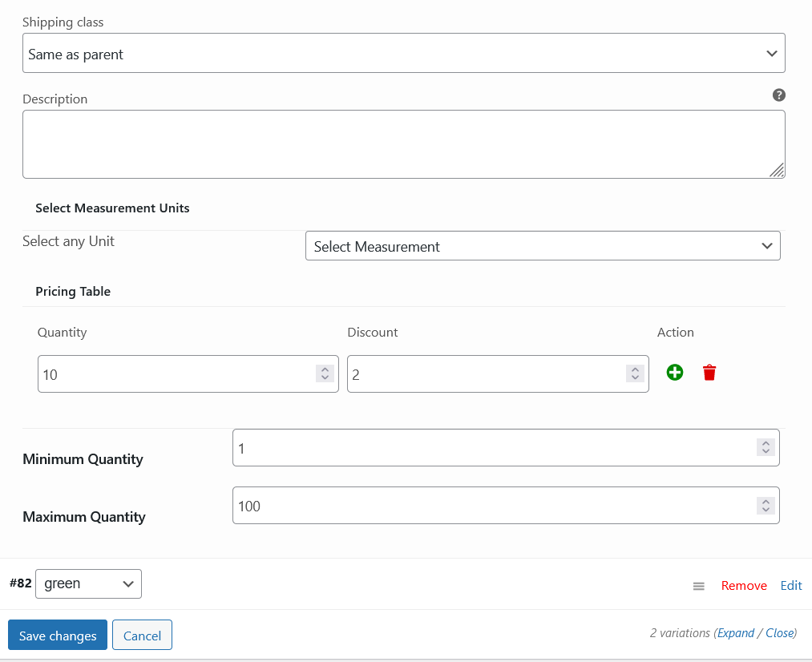
Task: Remove variation #82 via the Remove link
Action: pyautogui.click(x=744, y=586)
